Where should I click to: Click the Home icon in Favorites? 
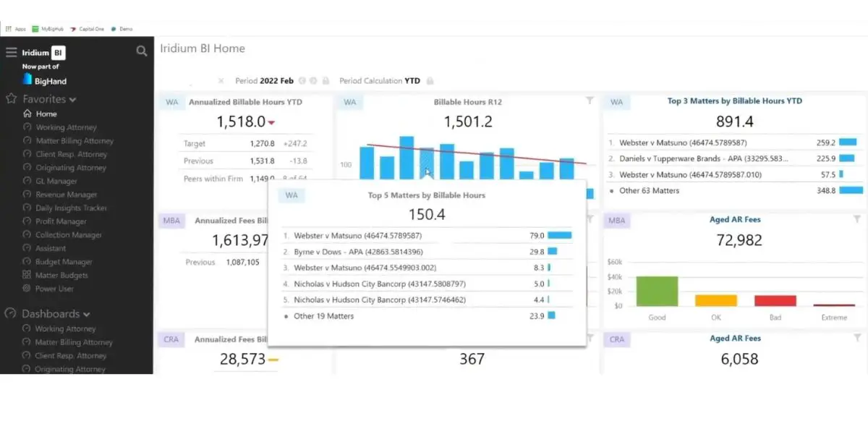[27, 114]
